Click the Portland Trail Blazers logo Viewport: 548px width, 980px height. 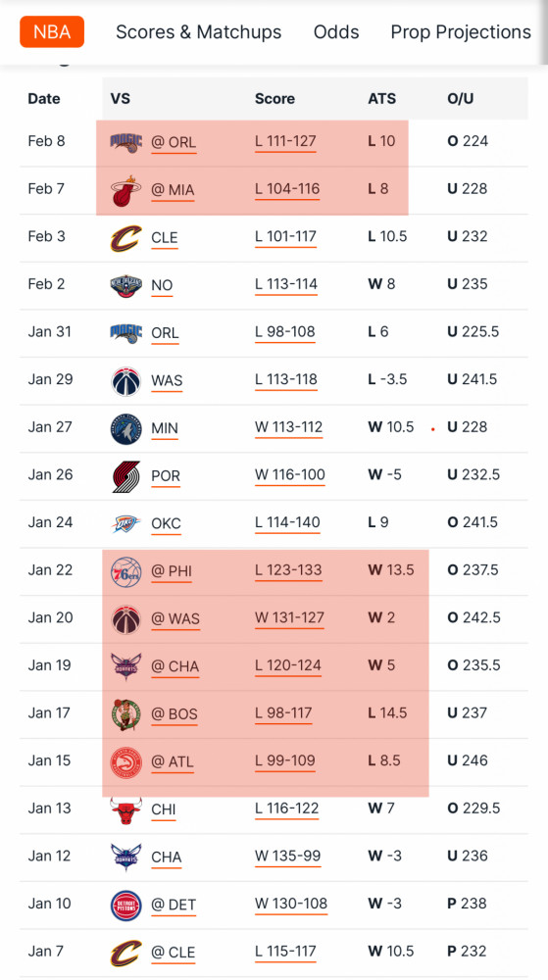click(x=125, y=475)
